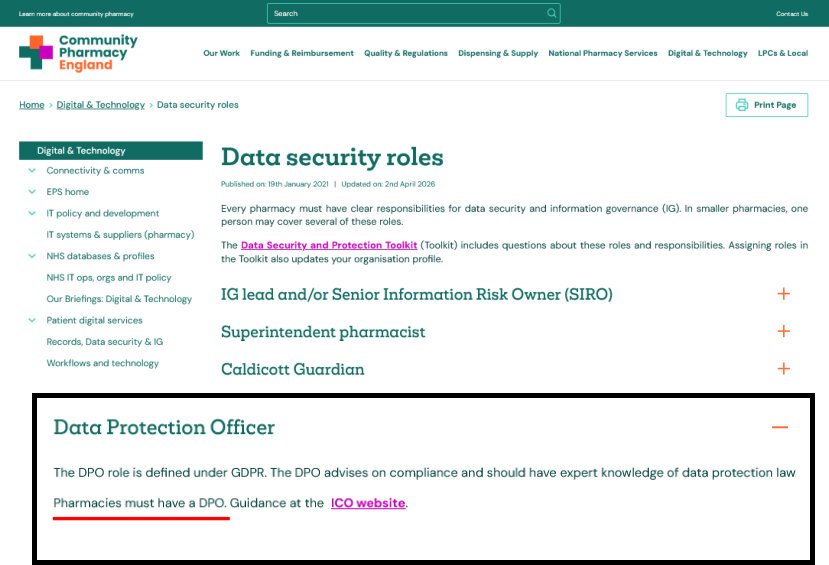Follow the ICO website link
The width and height of the screenshot is (829, 565).
[x=368, y=503]
